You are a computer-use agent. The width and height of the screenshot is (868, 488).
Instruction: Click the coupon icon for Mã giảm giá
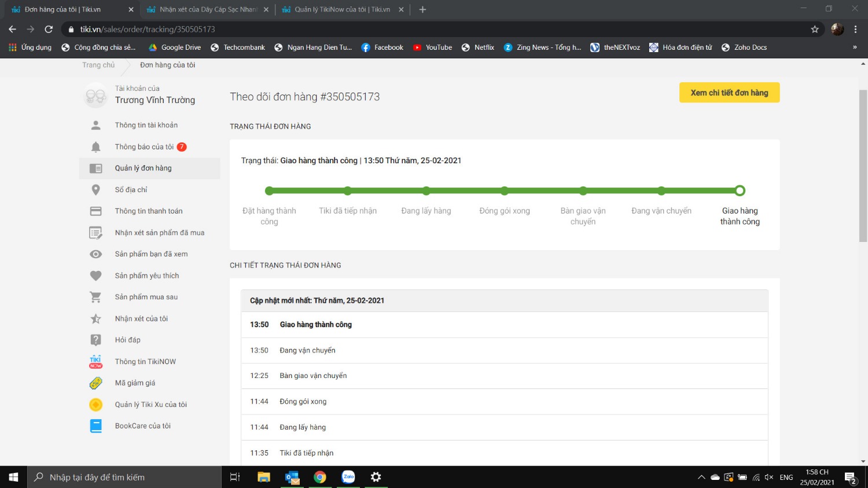click(x=96, y=383)
